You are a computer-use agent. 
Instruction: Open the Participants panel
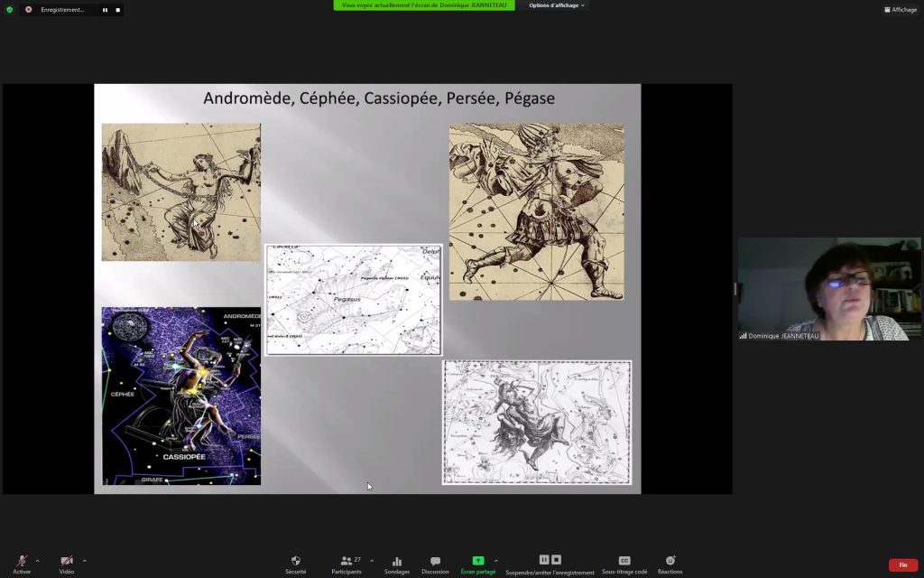[346, 564]
